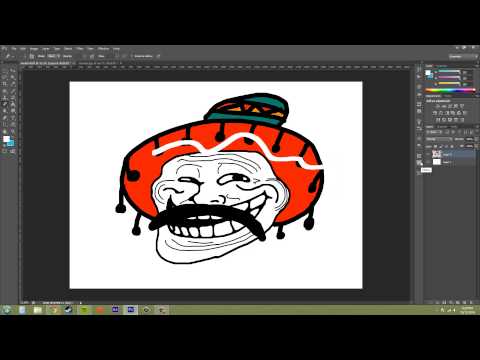Screen dimensions: 480x360
Task: Select the Rectangular Marquee tool
Action: point(4,70)
